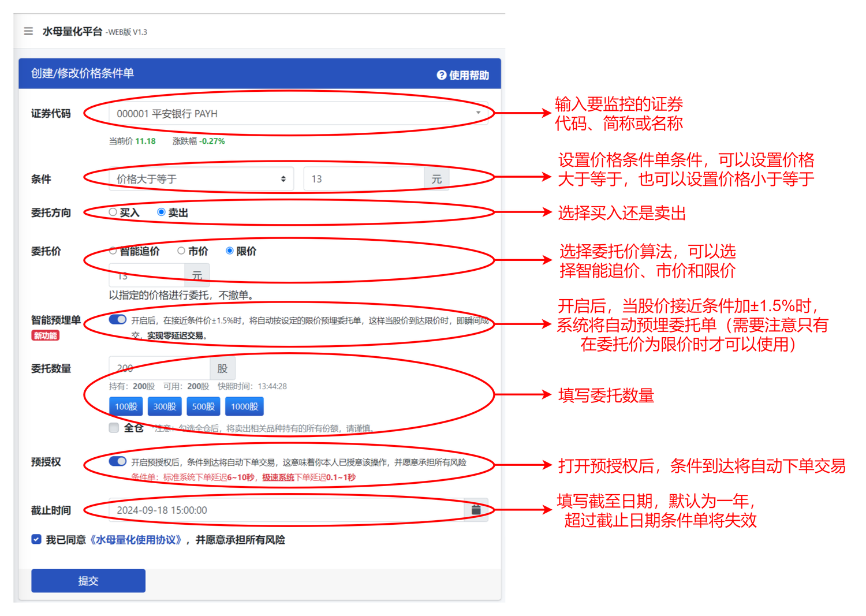Select the 卖出 radio button

[x=162, y=212]
